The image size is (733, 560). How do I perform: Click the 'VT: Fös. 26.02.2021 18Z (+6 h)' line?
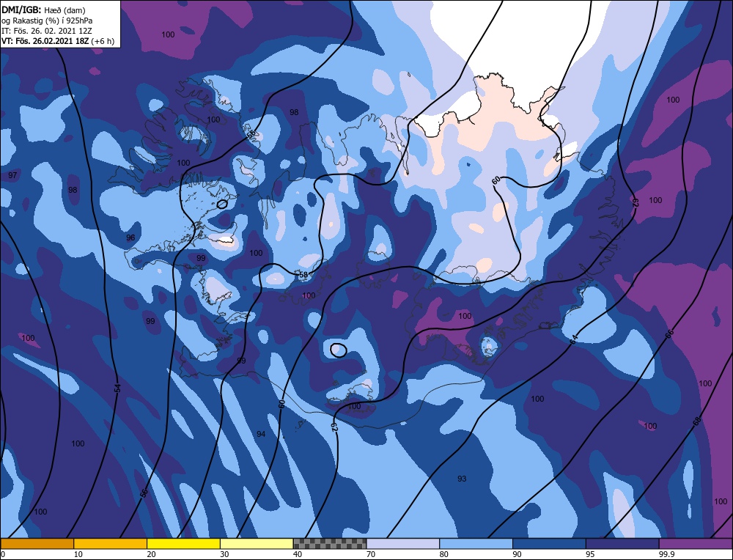coord(57,40)
